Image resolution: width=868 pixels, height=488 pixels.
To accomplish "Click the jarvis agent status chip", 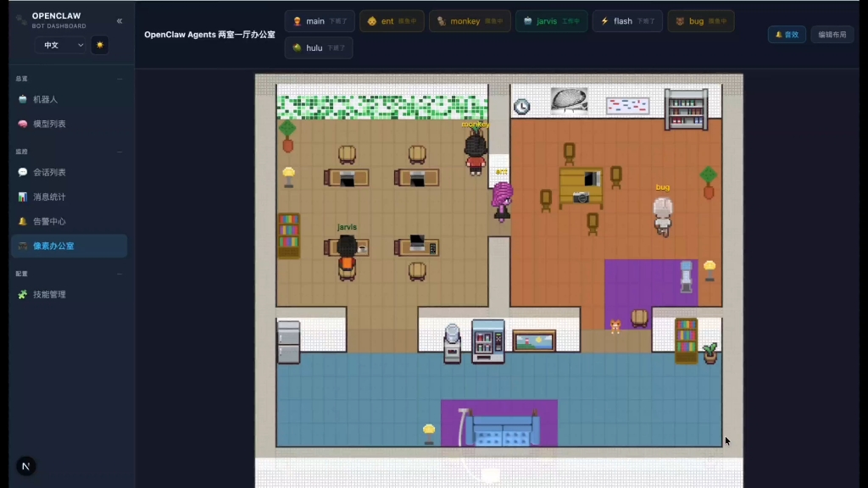I will click(551, 21).
